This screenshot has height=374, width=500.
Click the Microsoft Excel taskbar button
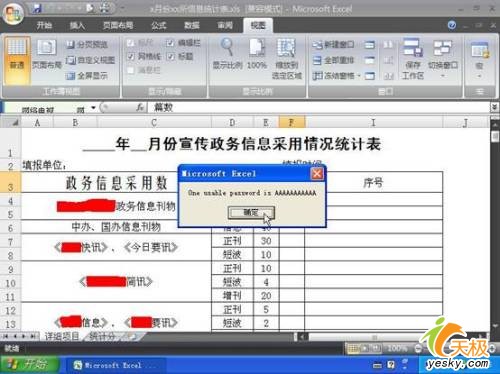[x=115, y=365]
